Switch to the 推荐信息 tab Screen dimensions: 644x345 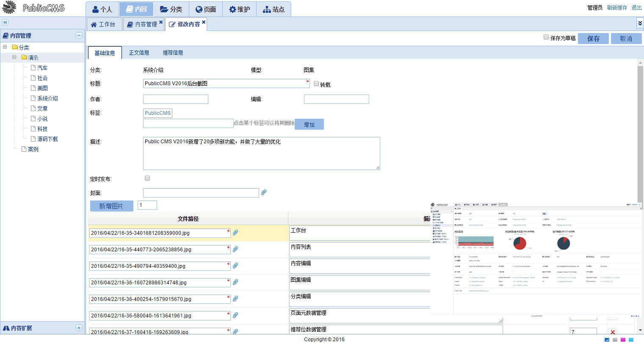[x=173, y=53]
